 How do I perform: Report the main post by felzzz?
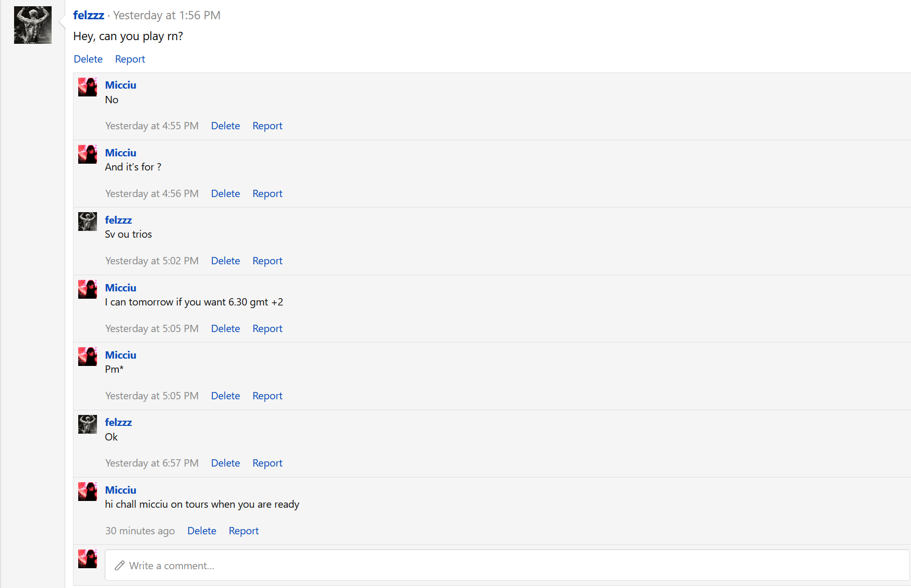130,59
